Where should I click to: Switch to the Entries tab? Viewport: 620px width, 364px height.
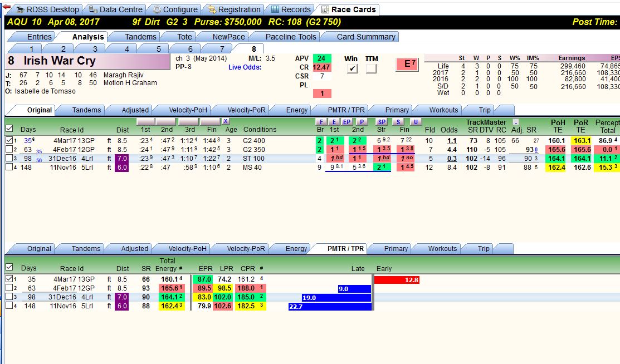click(39, 37)
